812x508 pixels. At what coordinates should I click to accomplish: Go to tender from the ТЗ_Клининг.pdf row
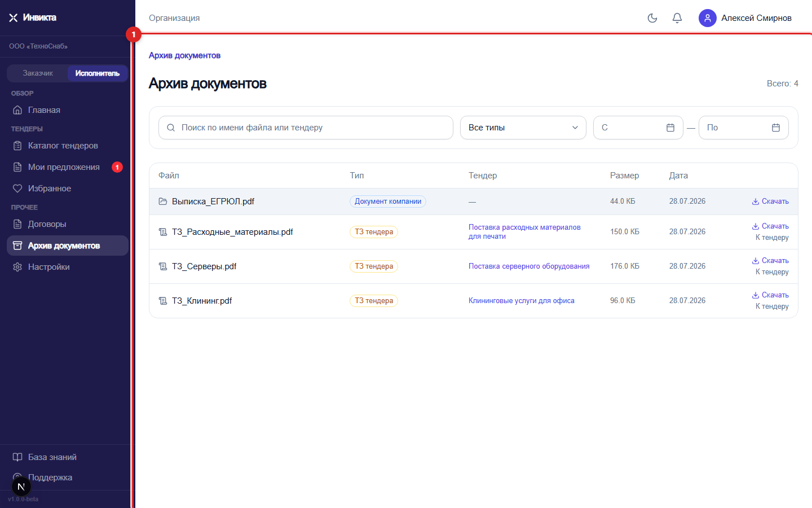[772, 306]
